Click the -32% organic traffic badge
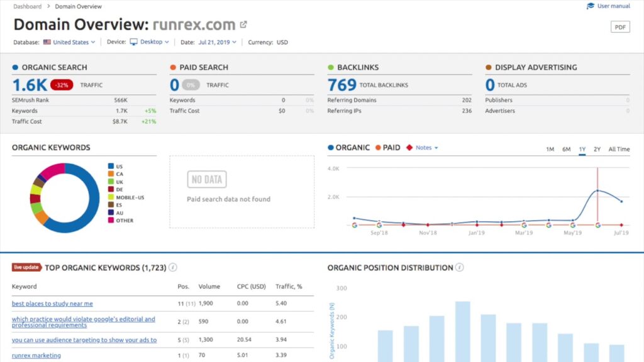Viewport: 644px width, 362px height. (62, 85)
